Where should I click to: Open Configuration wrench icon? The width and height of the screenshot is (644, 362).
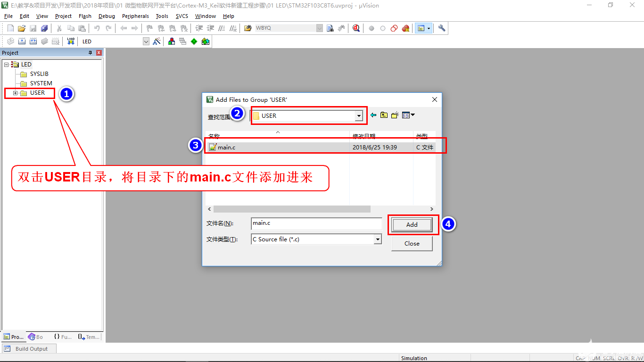coord(442,28)
